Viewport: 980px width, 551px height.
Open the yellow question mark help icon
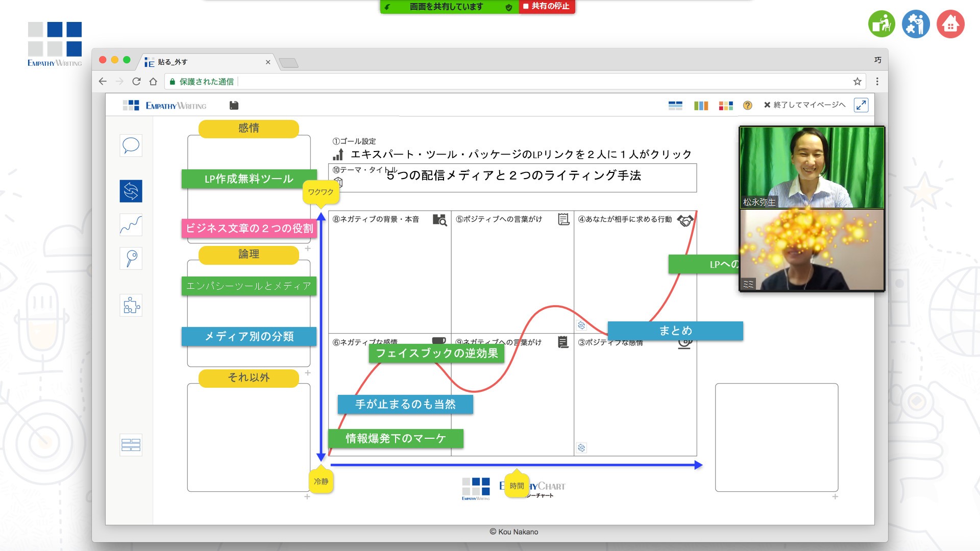click(747, 106)
